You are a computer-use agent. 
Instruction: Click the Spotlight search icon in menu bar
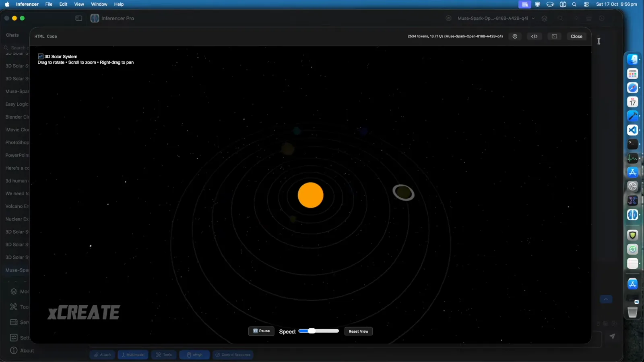pyautogui.click(x=574, y=4)
